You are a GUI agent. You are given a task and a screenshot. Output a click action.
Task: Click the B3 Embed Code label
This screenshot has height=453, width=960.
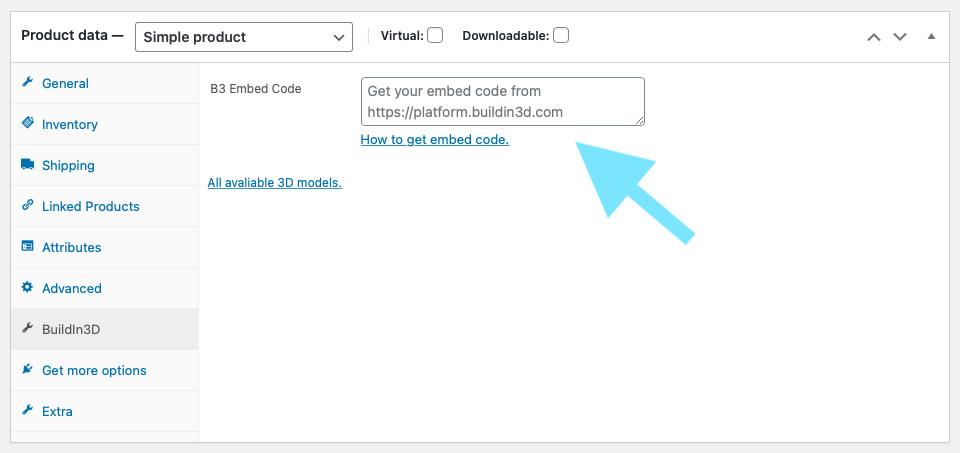coord(256,88)
